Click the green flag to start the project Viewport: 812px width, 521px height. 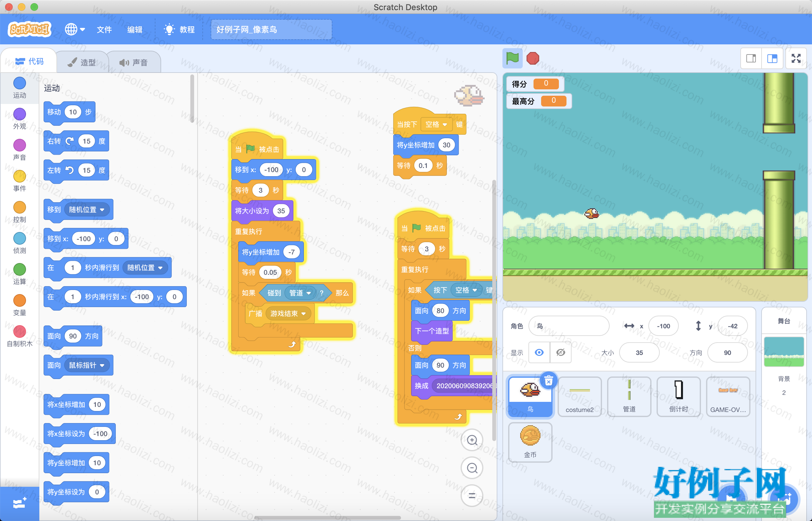512,58
